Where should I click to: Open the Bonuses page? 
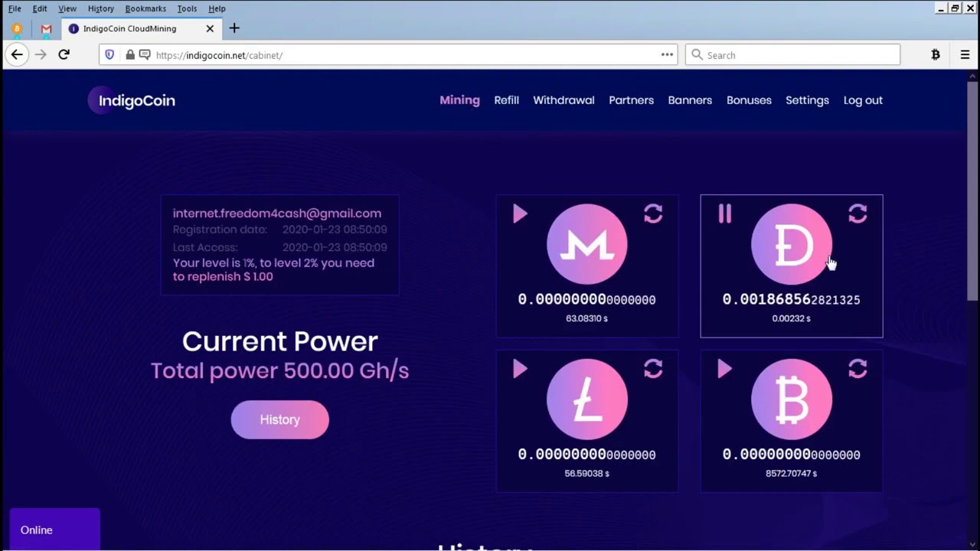[x=749, y=100]
